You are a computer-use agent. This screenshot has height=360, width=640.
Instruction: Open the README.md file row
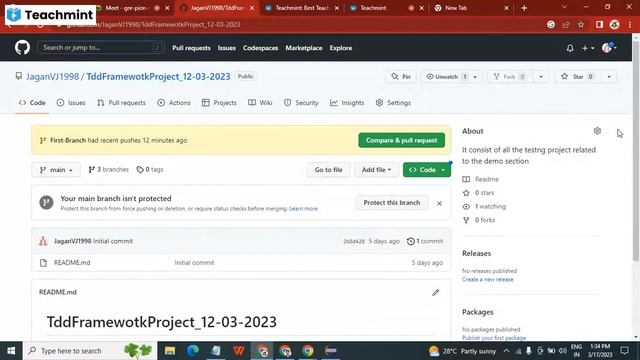tap(241, 263)
